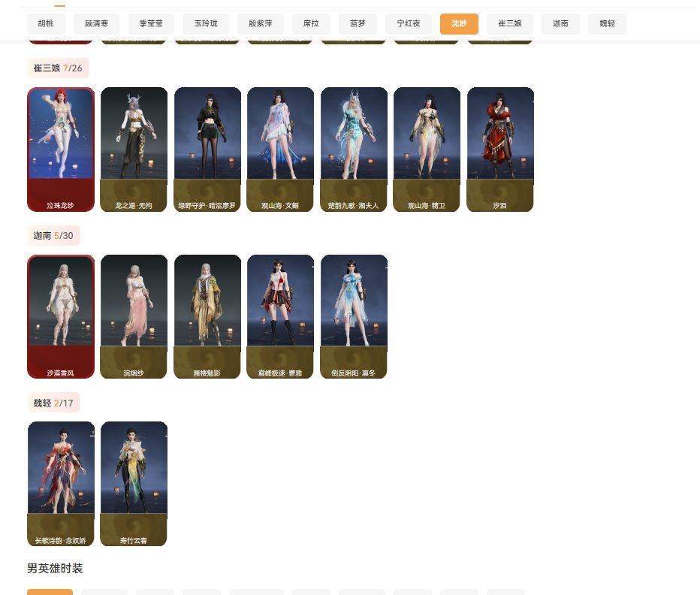
Task: Switch to the 胡桃 character tab
Action: (x=45, y=23)
